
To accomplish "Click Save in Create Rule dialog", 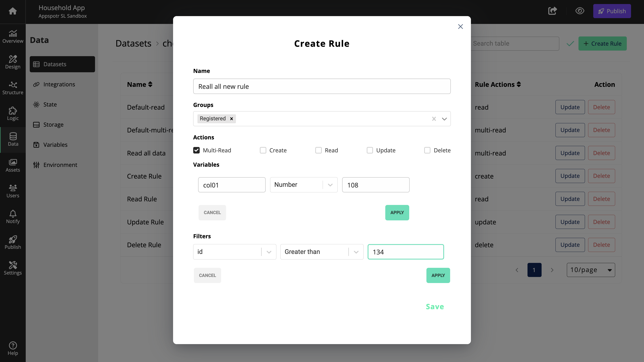I will (x=435, y=307).
